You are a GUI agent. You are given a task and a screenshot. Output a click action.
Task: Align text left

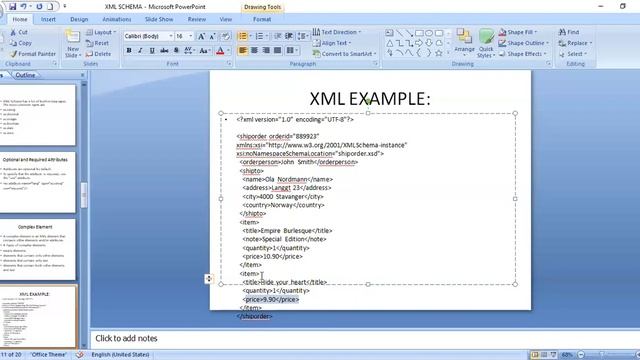243,51
